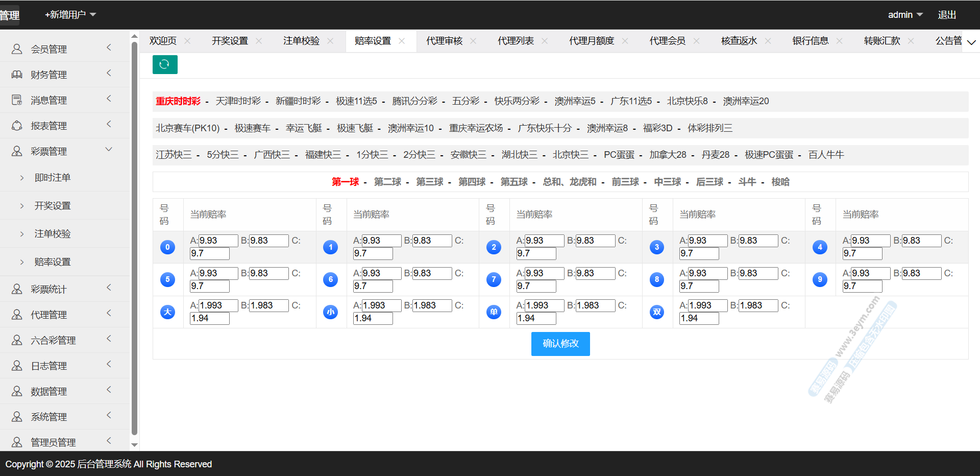This screenshot has width=980, height=476.
Task: Click the 财务管理 book icon in sidebar
Action: [x=17, y=75]
